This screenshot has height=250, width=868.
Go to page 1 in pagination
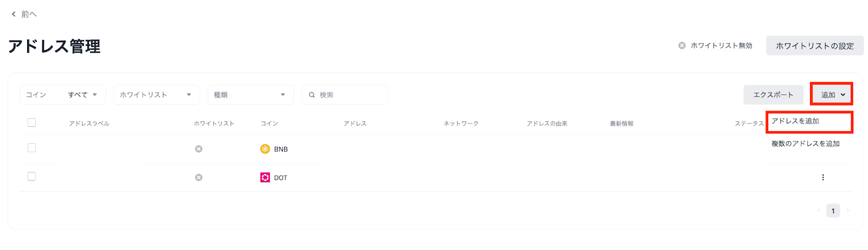pyautogui.click(x=833, y=211)
